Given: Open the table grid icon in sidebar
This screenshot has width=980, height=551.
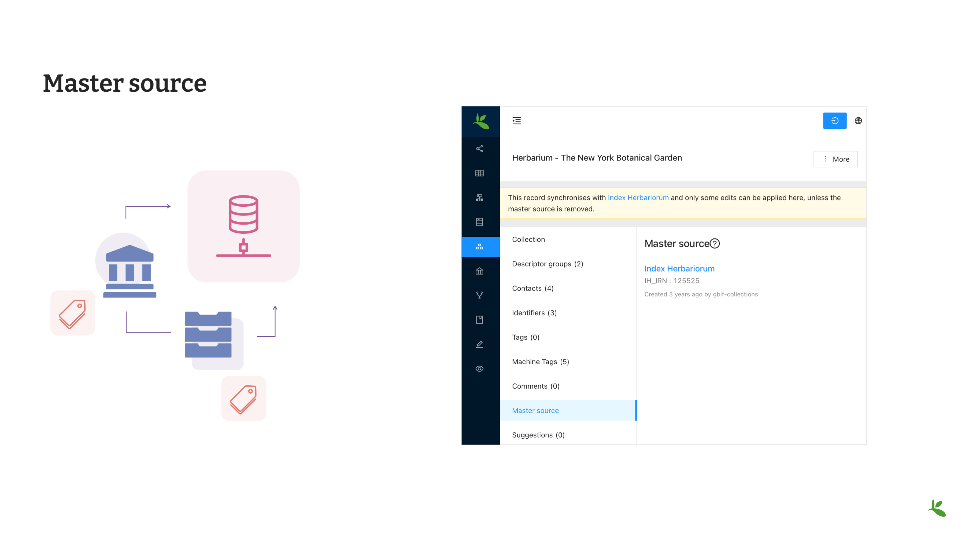Looking at the screenshot, I should 479,173.
